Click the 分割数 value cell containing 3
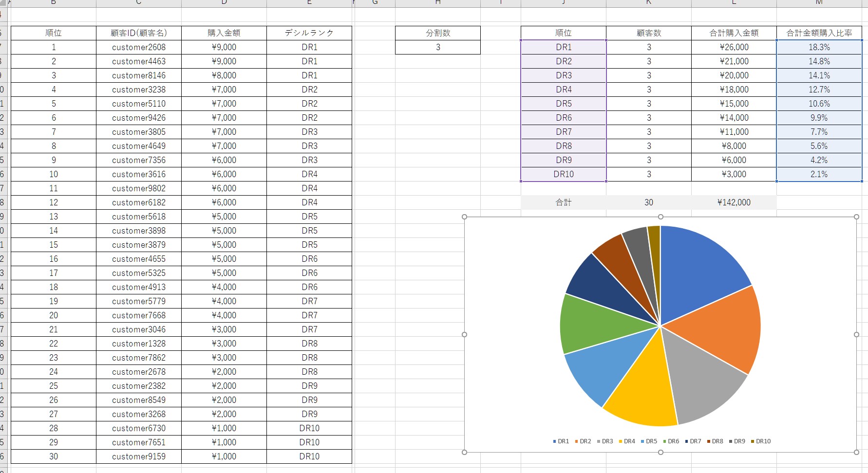The width and height of the screenshot is (868, 473). (437, 47)
